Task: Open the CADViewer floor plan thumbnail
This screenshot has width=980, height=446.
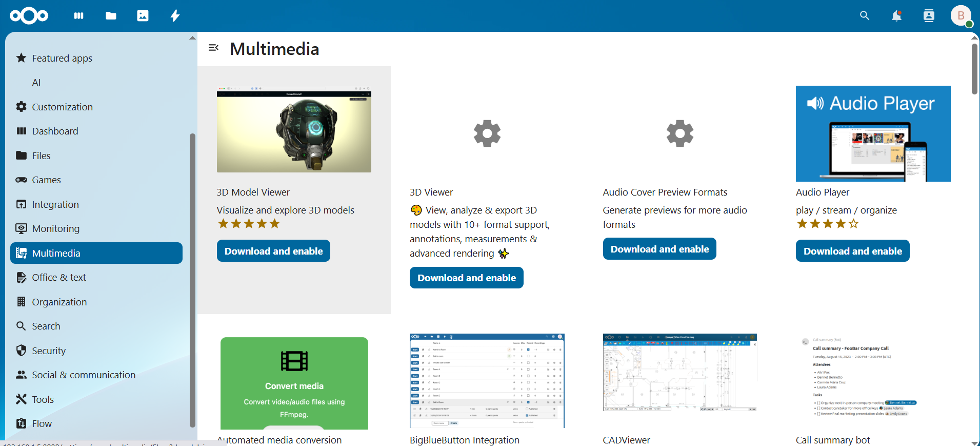Action: pos(680,373)
